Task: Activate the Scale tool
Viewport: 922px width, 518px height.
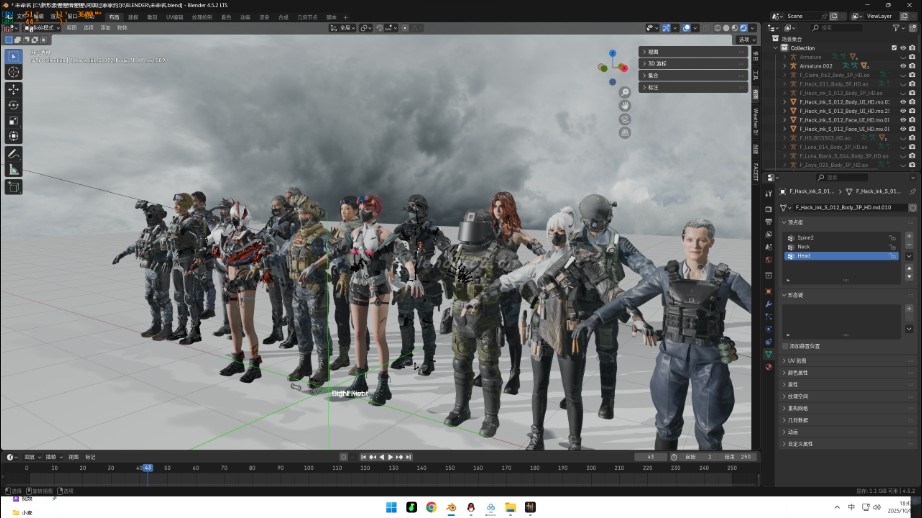Action: tap(14, 121)
